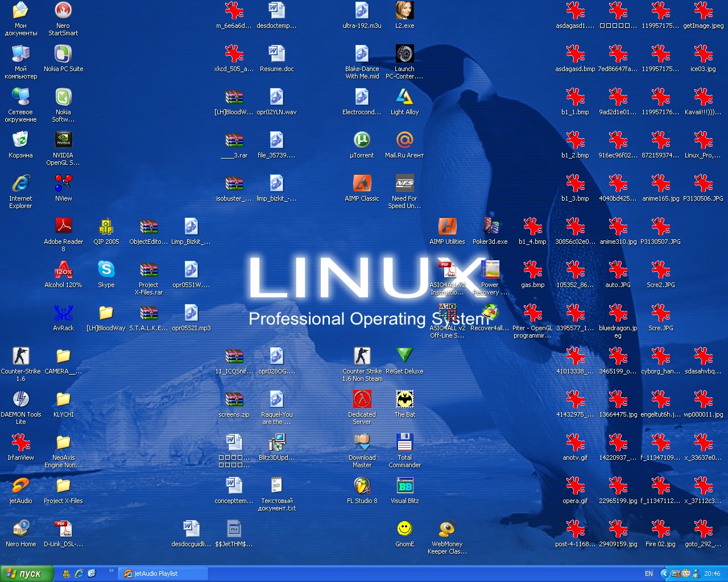Switch to jetAudio Playlist taskbar button
This screenshot has width=728, height=582.
pyautogui.click(x=163, y=573)
